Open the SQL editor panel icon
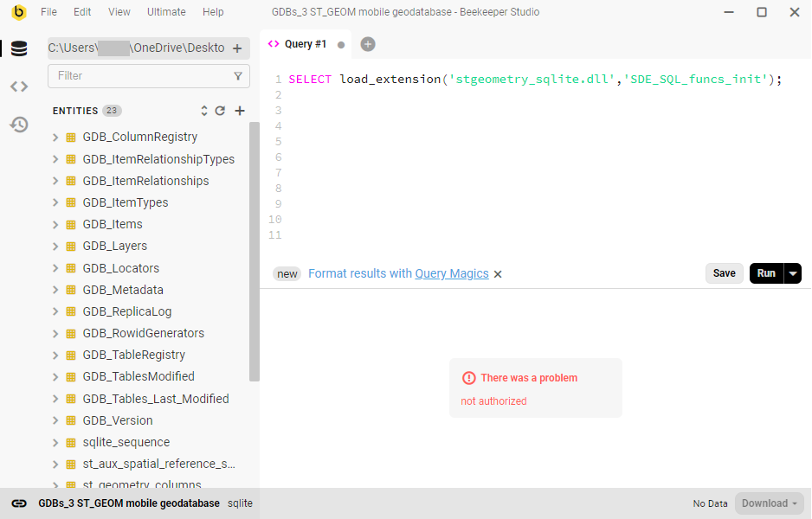812x519 pixels. click(19, 86)
